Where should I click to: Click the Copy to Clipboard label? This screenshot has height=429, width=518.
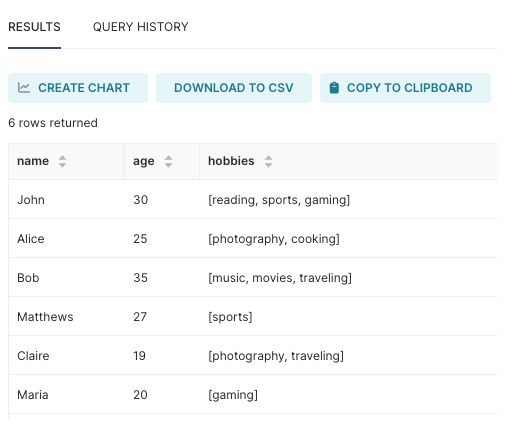(409, 88)
